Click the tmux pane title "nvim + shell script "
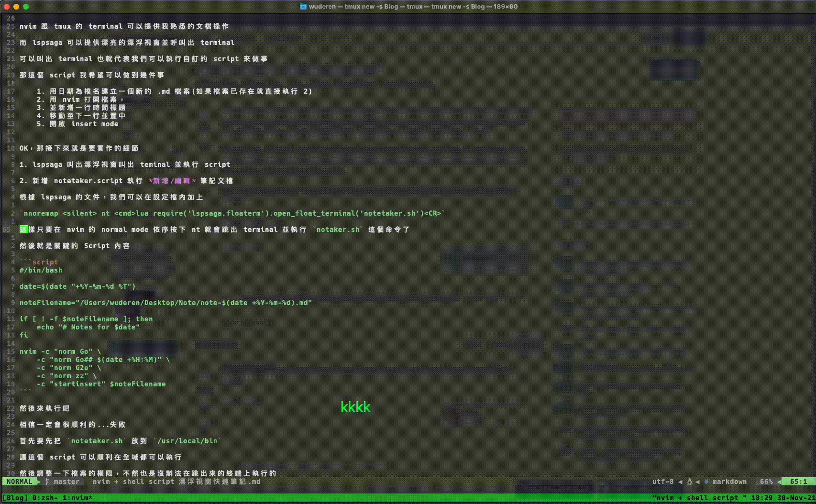Screen dimensions: 816x504 click(699, 498)
